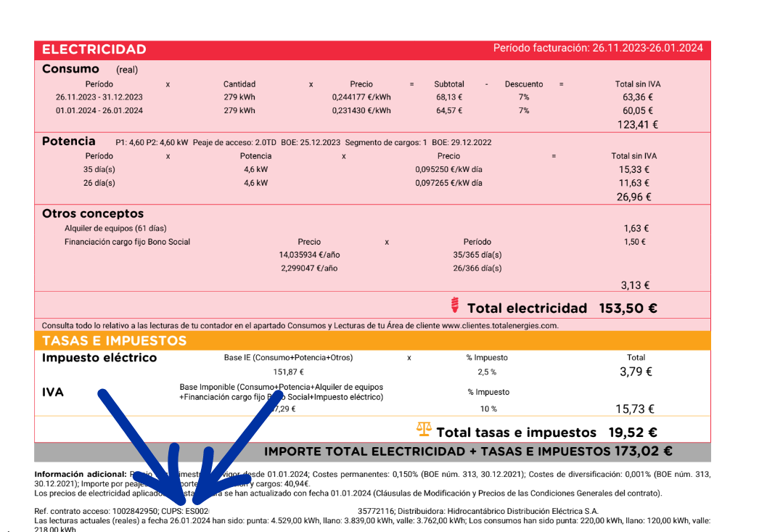Click the IVA label

pos(53,393)
